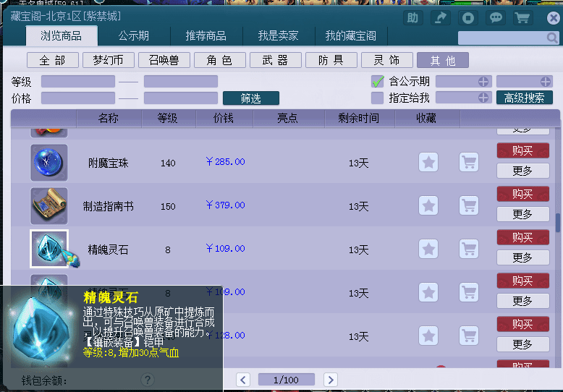Go to next page arrow
This screenshot has height=392, width=563.
pyautogui.click(x=331, y=380)
